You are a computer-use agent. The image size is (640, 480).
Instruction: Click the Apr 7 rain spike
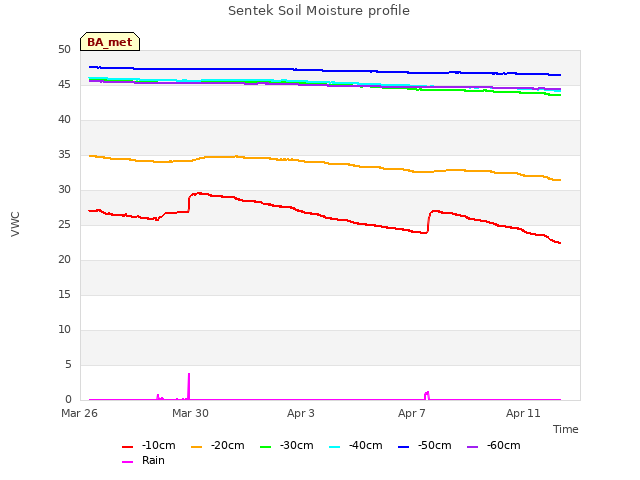(x=427, y=394)
